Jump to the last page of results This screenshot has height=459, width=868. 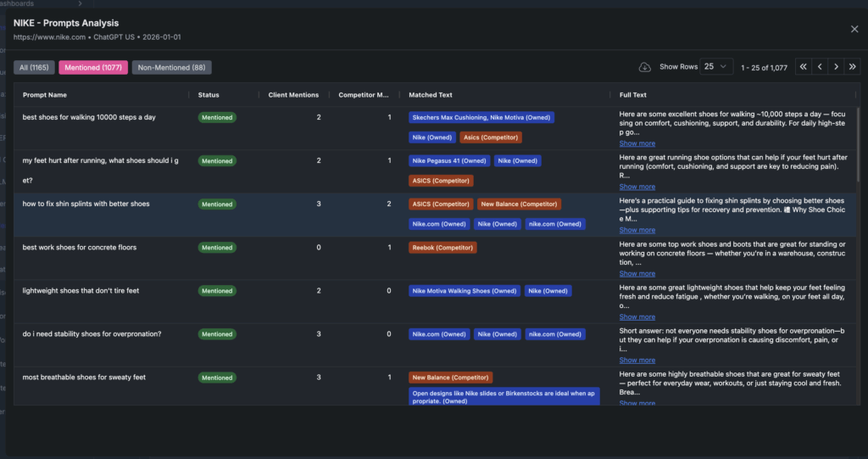pos(852,67)
